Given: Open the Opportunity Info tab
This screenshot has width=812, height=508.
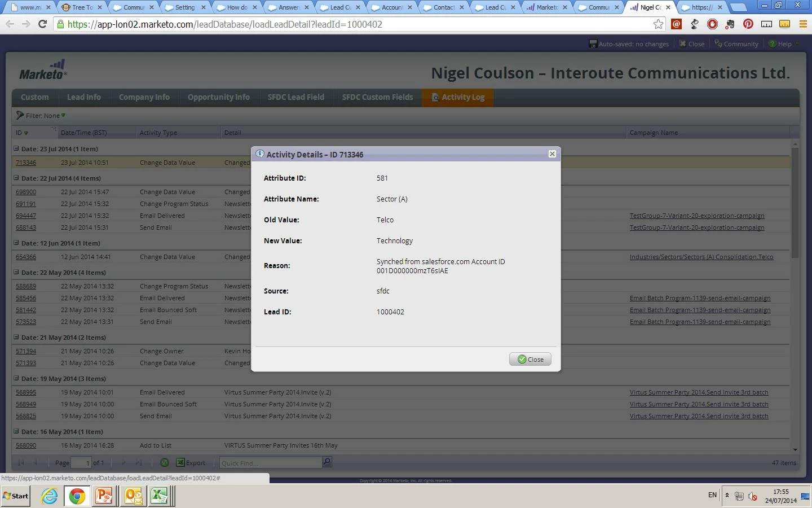Looking at the screenshot, I should [x=219, y=97].
